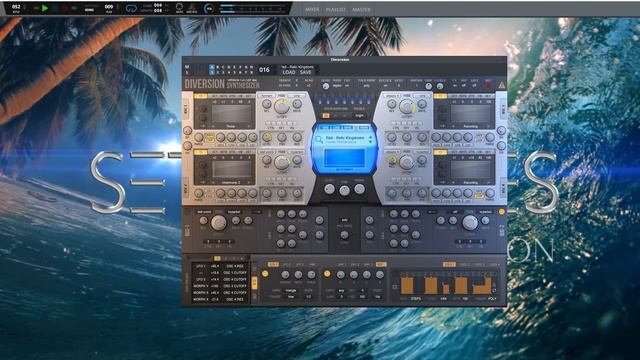Select the ENV 1 tab
Screen dimensions: 640x360
click(341, 264)
